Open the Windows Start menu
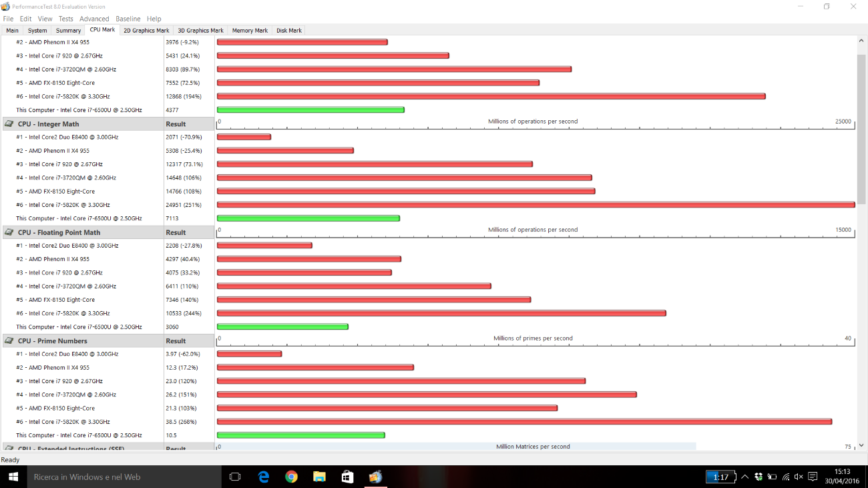Viewport: 868px width, 488px height. [x=13, y=477]
